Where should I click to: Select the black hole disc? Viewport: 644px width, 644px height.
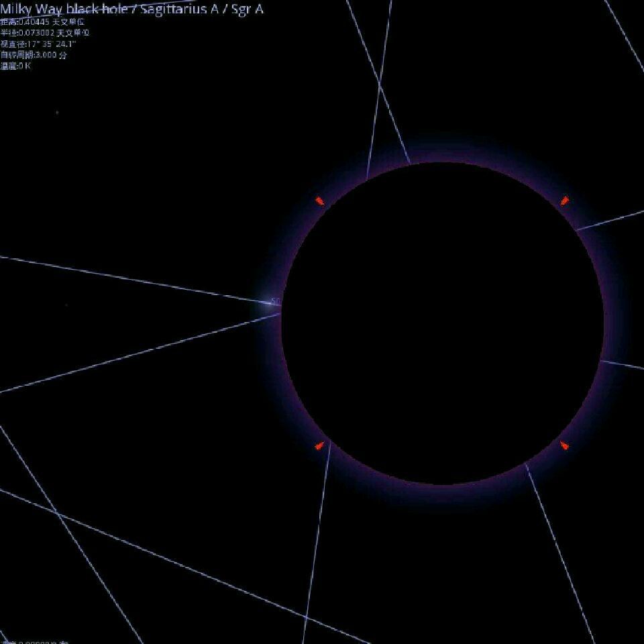coord(442,323)
